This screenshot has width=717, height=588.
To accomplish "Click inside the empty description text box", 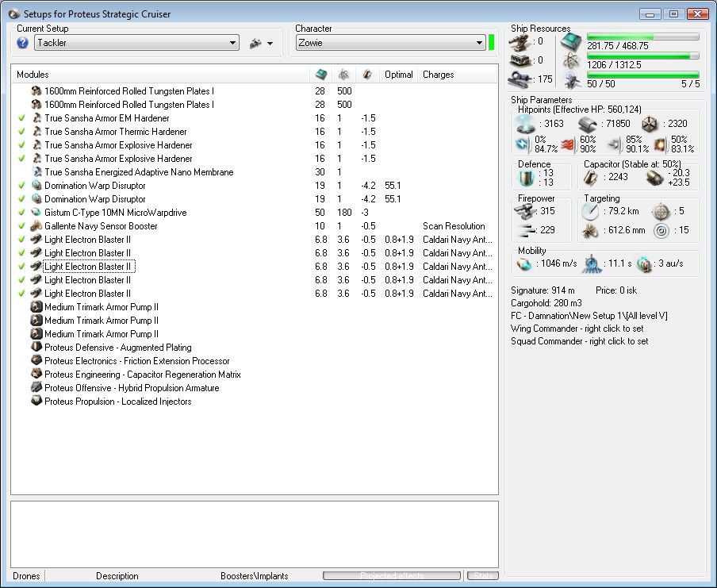I will point(255,534).
